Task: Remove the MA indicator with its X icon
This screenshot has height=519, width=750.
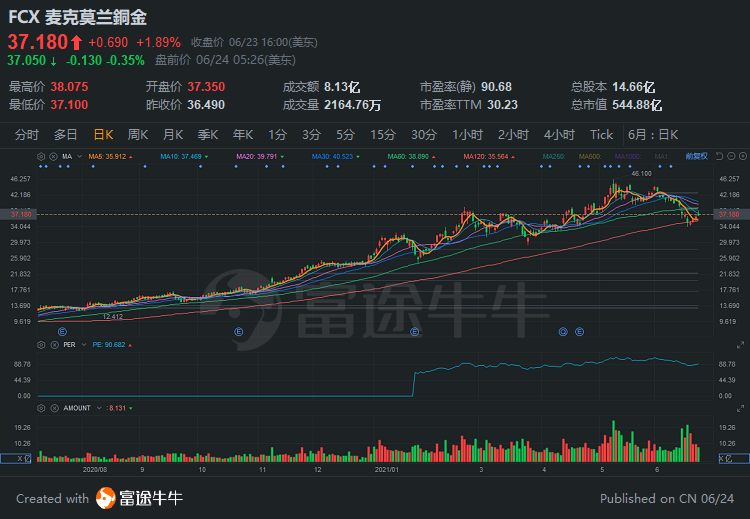Action: click(54, 156)
